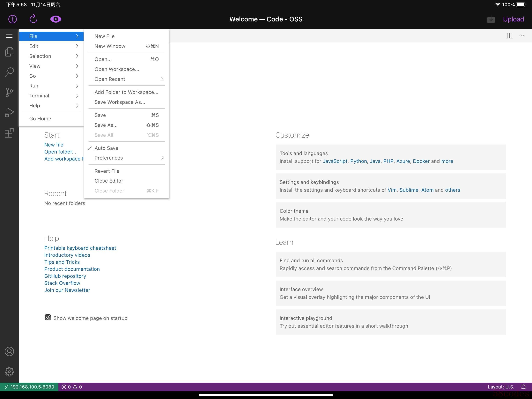
Task: Open the Search magnifier icon
Action: point(9,72)
